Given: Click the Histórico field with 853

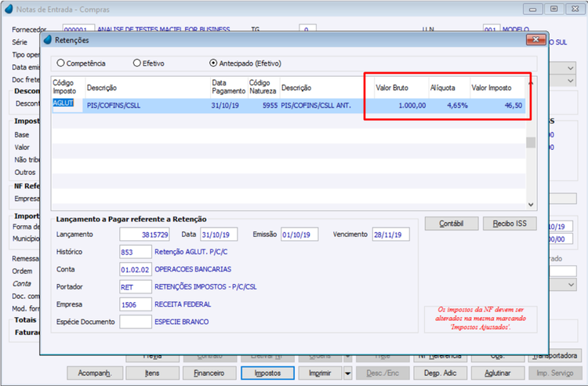Looking at the screenshot, I should tap(136, 252).
